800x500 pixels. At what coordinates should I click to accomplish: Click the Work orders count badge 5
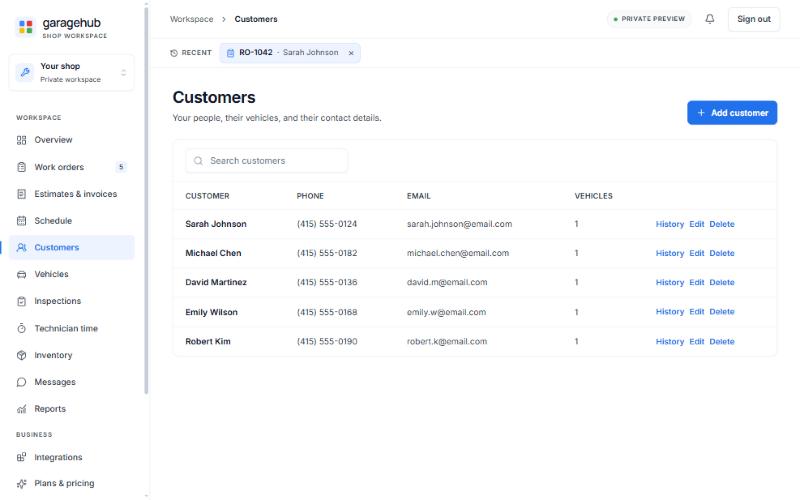pyautogui.click(x=121, y=167)
